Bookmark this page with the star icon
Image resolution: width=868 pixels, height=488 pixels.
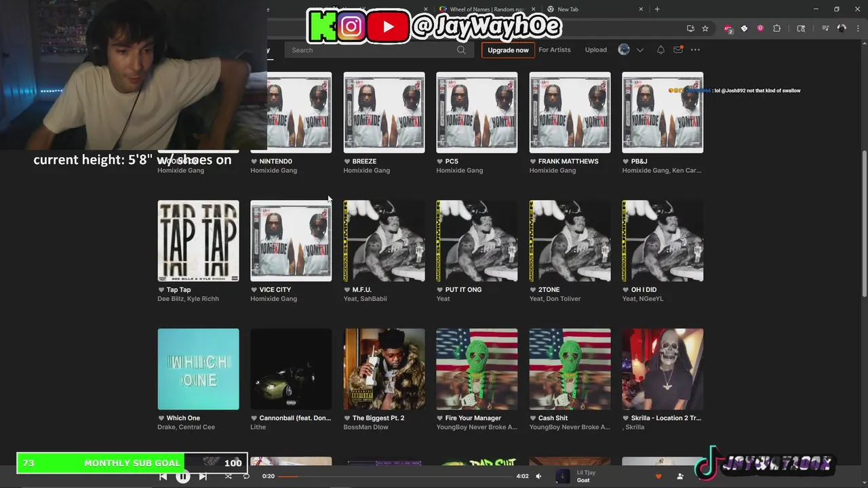click(705, 28)
